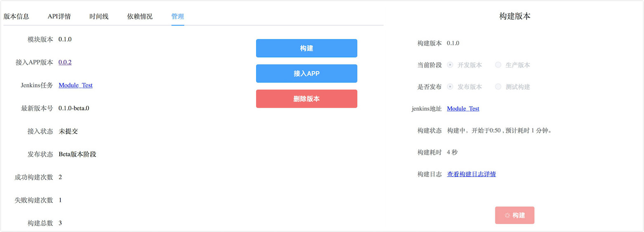The image size is (644, 232).
Task: Click the Beta版本阶段 release status text
Action: [x=78, y=155]
